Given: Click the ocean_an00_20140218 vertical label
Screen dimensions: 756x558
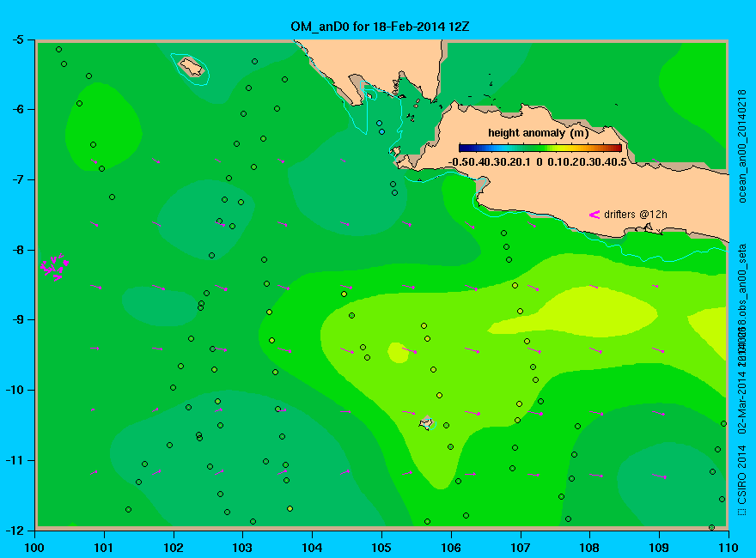Looking at the screenshot, I should tap(742, 147).
